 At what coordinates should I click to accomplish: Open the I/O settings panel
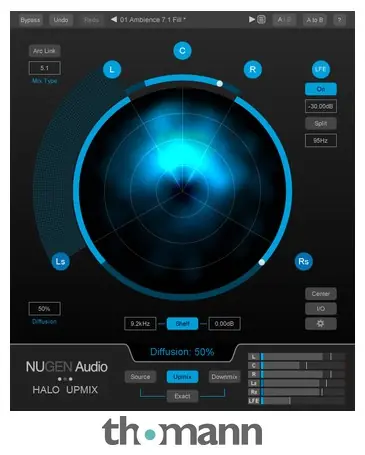pos(321,309)
